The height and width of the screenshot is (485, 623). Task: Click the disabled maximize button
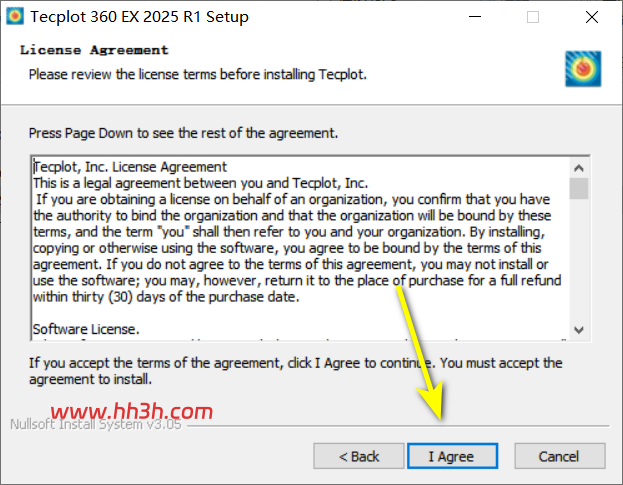click(533, 17)
